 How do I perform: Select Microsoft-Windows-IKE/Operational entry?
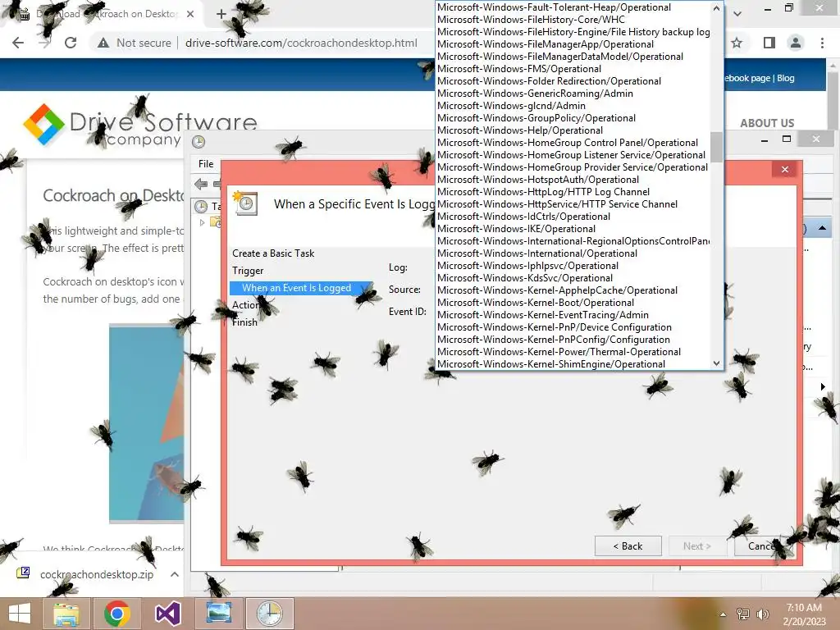pyautogui.click(x=573, y=230)
